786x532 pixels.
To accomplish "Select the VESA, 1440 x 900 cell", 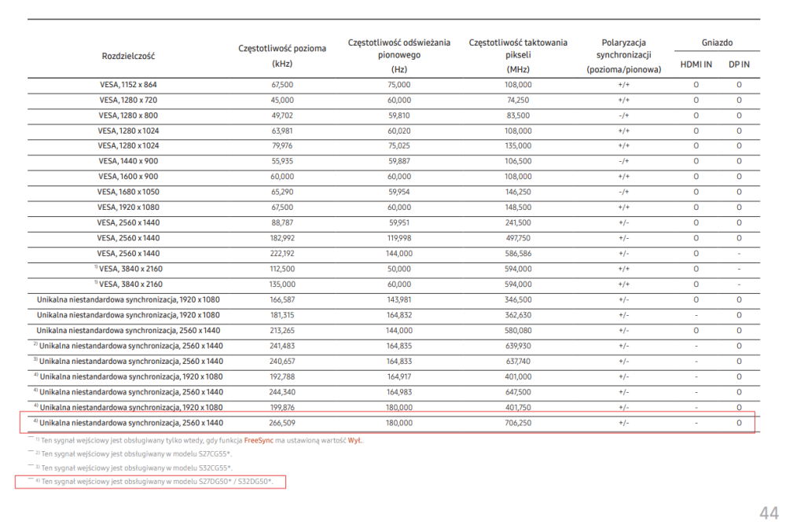I will pos(128,161).
